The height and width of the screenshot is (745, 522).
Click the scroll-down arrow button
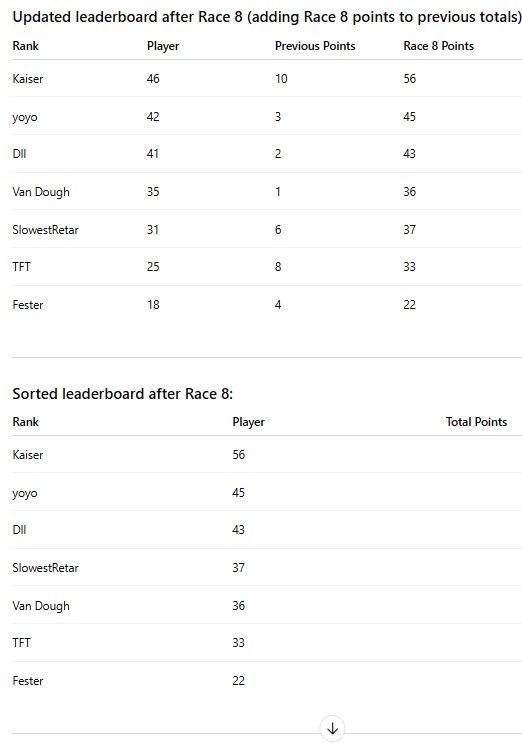pyautogui.click(x=332, y=728)
